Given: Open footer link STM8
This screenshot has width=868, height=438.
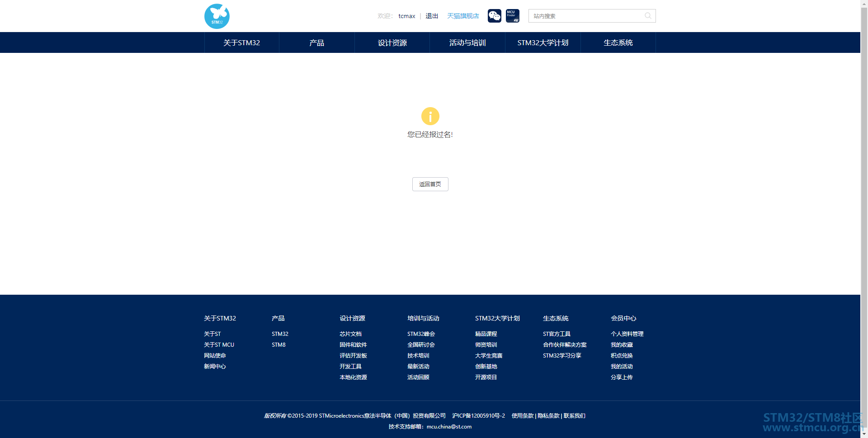Looking at the screenshot, I should pyautogui.click(x=278, y=345).
